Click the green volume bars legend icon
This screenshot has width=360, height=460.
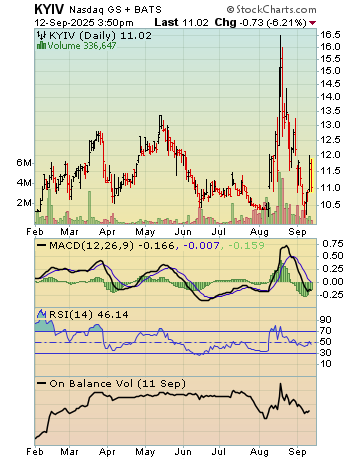pyautogui.click(x=41, y=45)
